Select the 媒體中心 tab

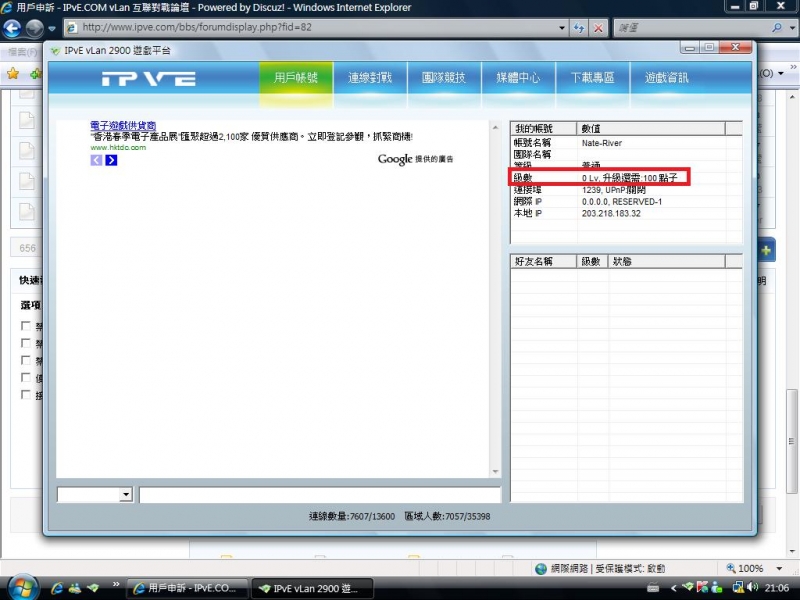pyautogui.click(x=518, y=78)
